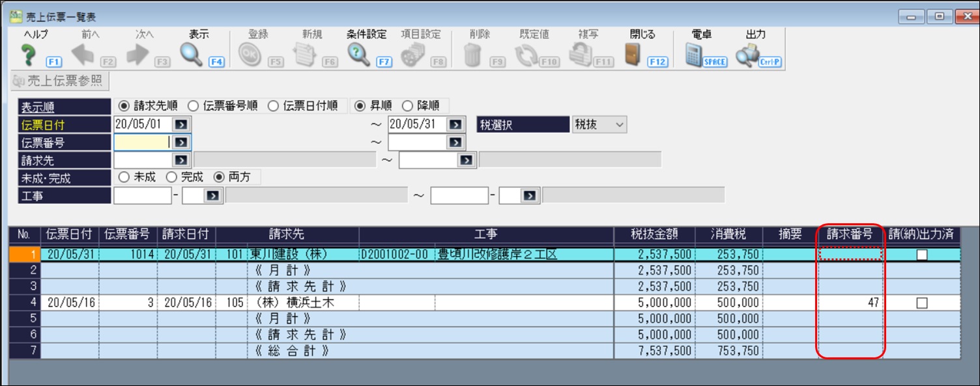The height and width of the screenshot is (386, 980).
Task: Create a 新規 new slip
Action: pos(304,55)
